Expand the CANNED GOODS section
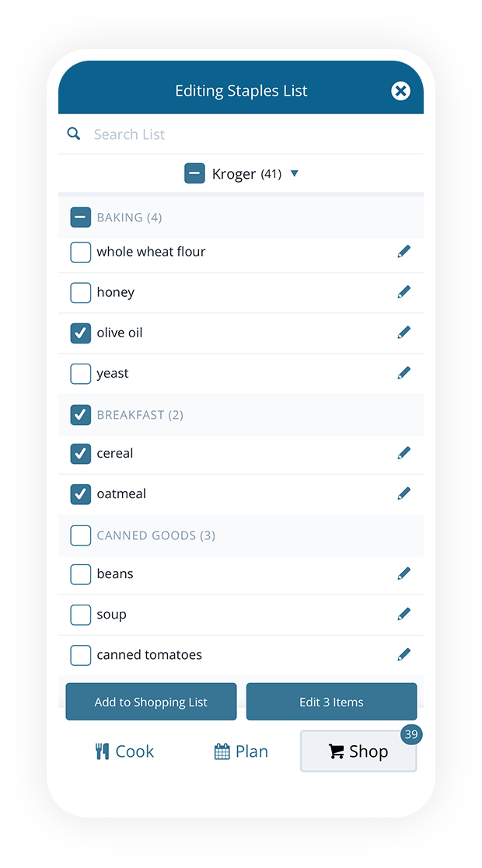The height and width of the screenshot is (868, 482). point(80,535)
